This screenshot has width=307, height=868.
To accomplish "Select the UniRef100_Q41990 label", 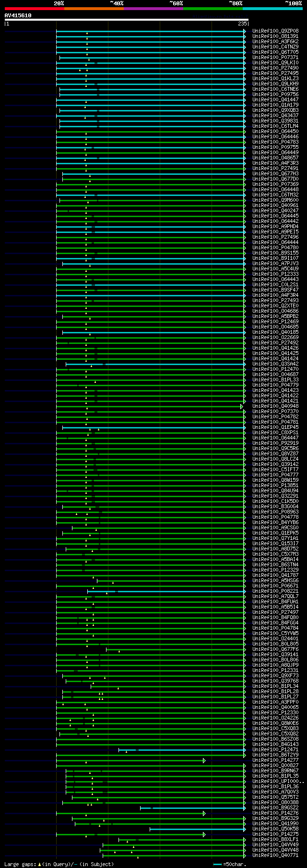I will tap(275, 824).
